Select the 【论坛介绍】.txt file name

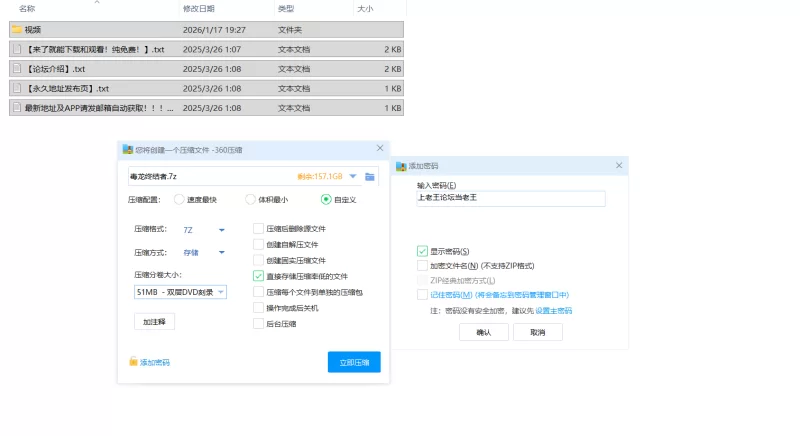pyautogui.click(x=55, y=69)
